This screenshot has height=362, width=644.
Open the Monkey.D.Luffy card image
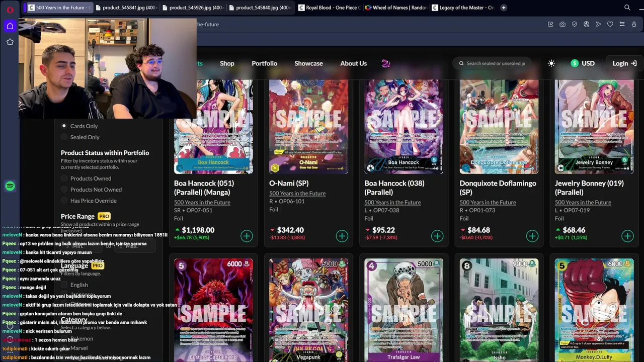point(594,310)
